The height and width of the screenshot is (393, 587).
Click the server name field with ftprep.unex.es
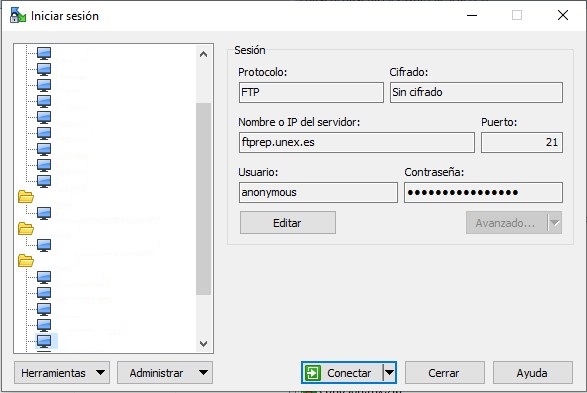click(357, 142)
